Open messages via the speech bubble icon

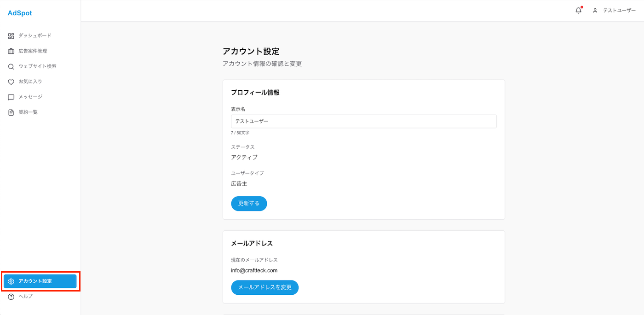click(10, 97)
